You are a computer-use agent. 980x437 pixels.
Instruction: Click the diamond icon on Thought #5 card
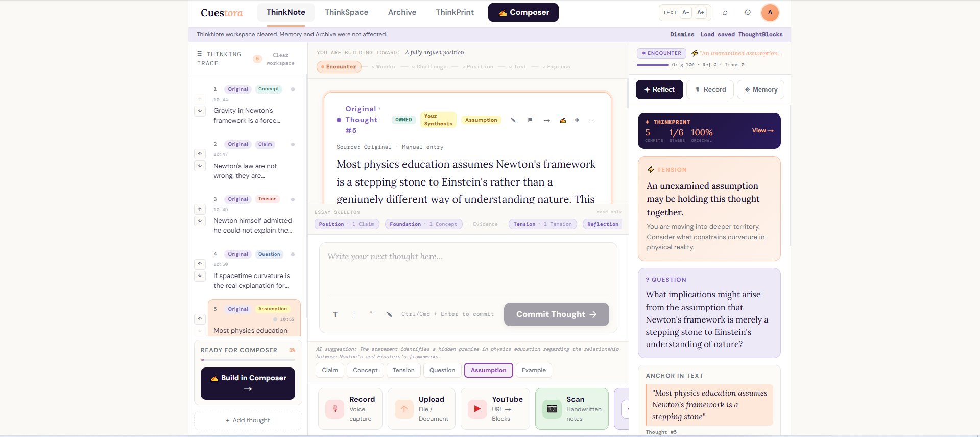pos(577,120)
